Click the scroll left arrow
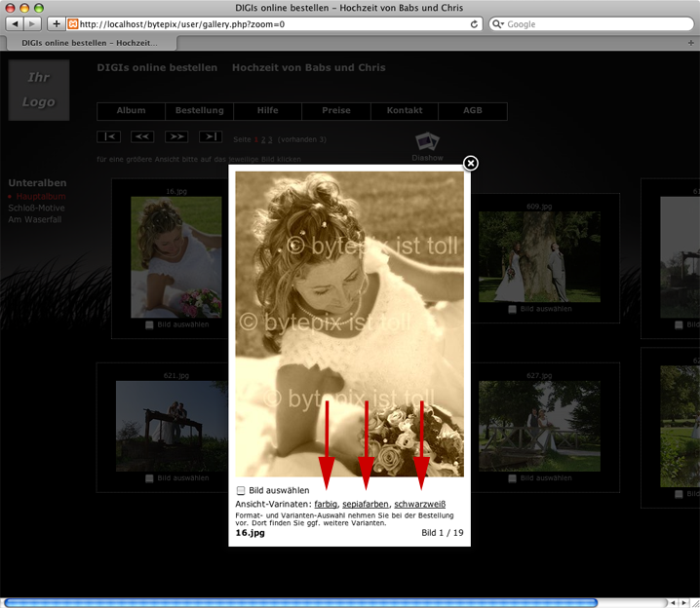This screenshot has height=608, width=700. point(674,603)
